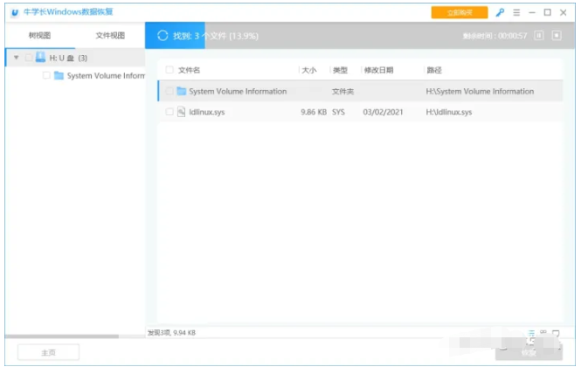Collapse the H: U盘 tree node arrow
Image resolution: width=588 pixels, height=374 pixels.
click(16, 58)
